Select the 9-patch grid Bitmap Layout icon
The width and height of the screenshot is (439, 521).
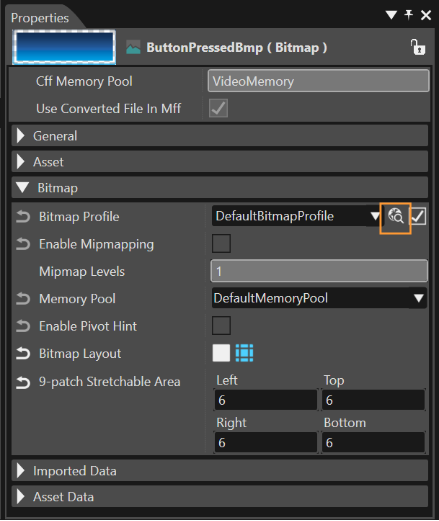point(244,353)
